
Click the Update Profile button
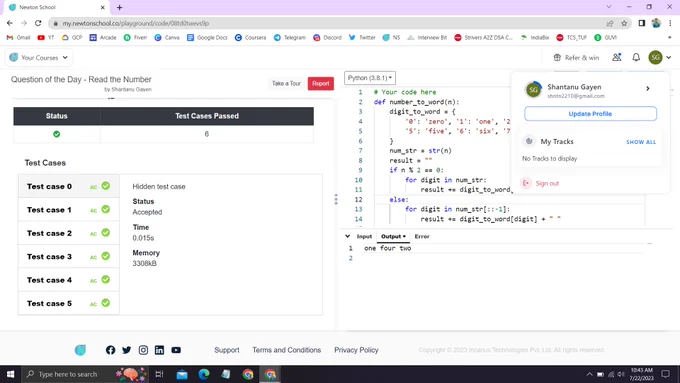(590, 114)
